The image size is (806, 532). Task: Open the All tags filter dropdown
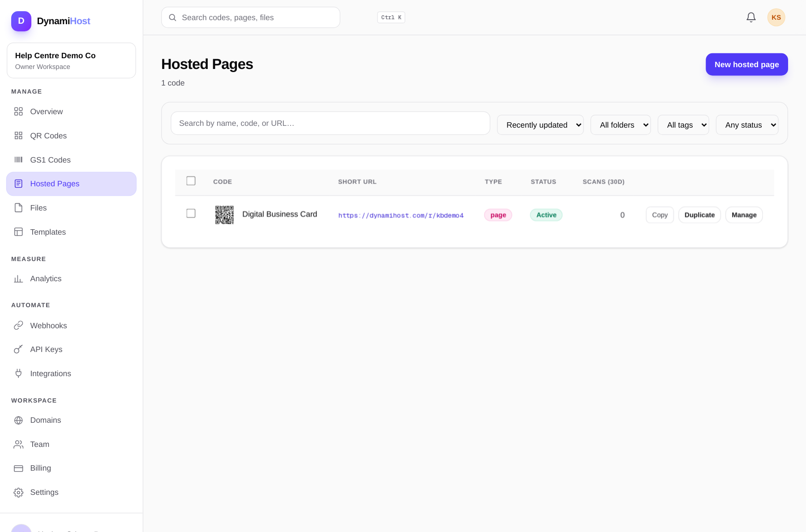[x=683, y=125]
